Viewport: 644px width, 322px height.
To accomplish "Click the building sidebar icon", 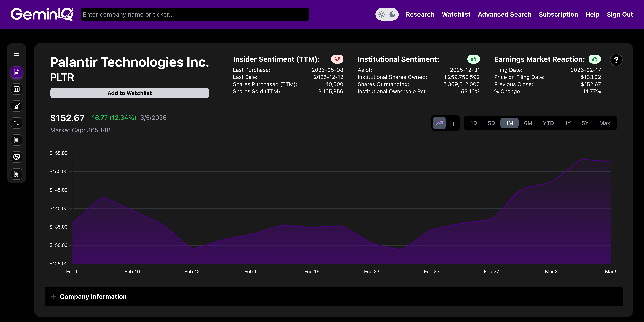I will (17, 174).
